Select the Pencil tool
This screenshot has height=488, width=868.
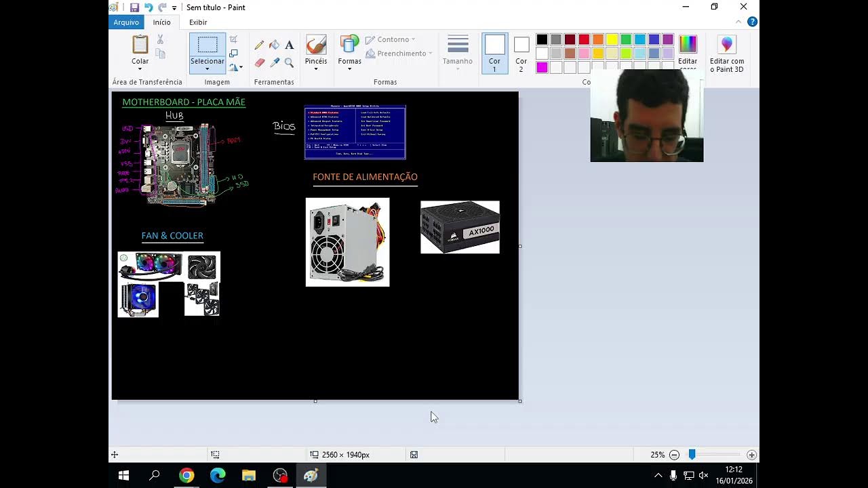[x=259, y=45]
